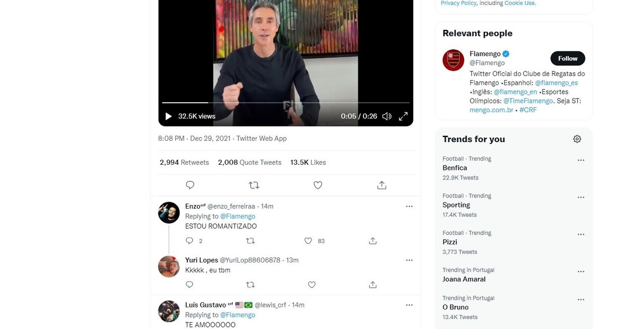Open more options for Pizzi trend
Screen dimensions: 644x329
[x=581, y=234]
